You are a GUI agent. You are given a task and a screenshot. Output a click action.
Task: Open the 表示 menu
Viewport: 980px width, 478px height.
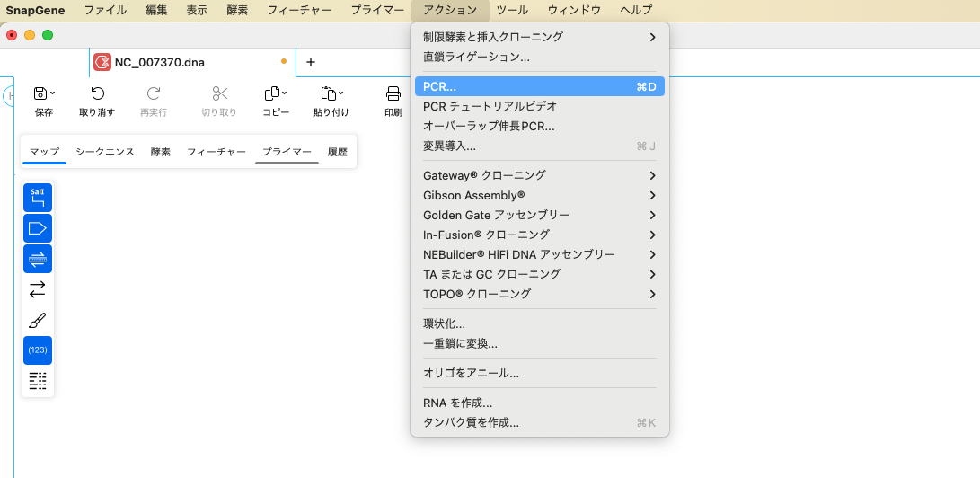tap(197, 10)
